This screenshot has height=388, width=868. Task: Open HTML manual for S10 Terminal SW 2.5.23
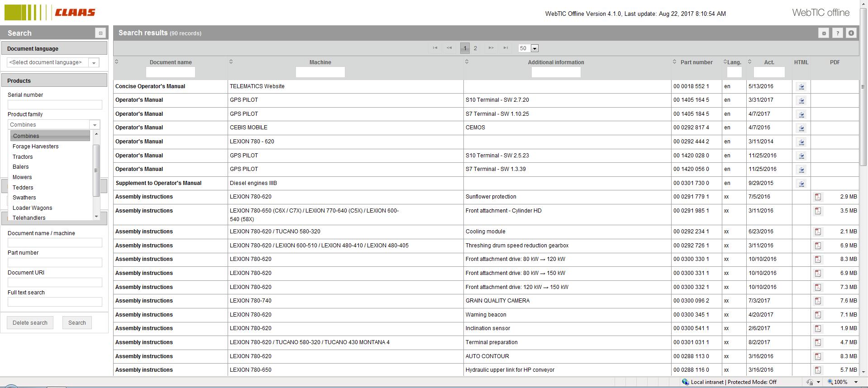801,156
